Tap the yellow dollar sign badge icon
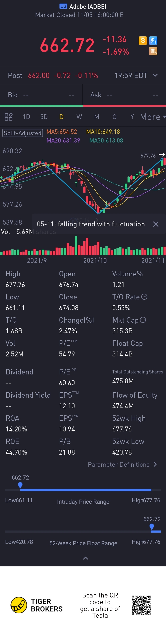This screenshot has width=166, height=644. pyautogui.click(x=143, y=41)
